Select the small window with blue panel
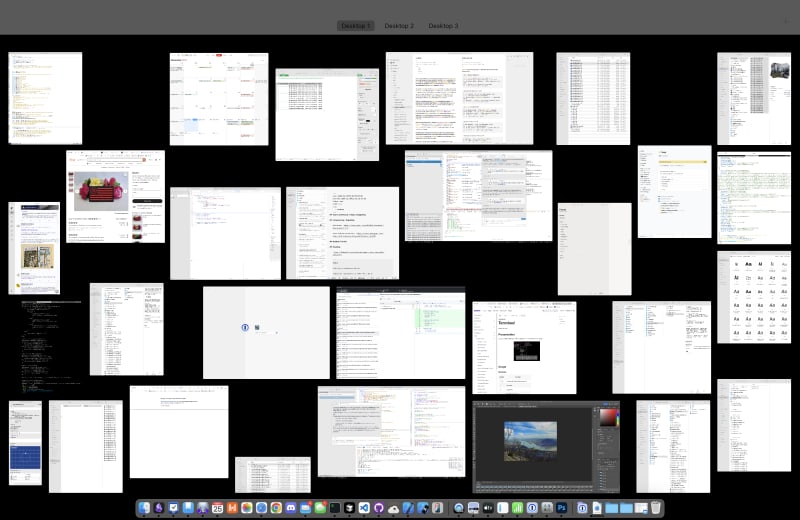The image size is (800, 520). click(x=26, y=443)
